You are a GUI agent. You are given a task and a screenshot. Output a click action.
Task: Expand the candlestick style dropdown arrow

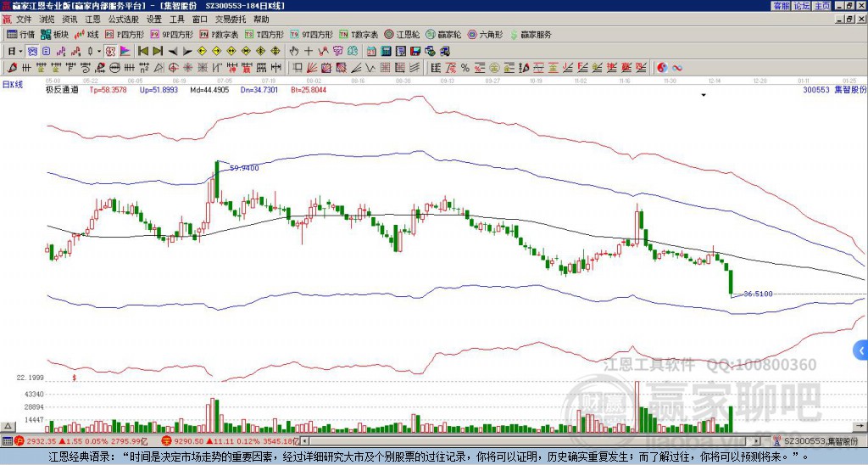99,52
